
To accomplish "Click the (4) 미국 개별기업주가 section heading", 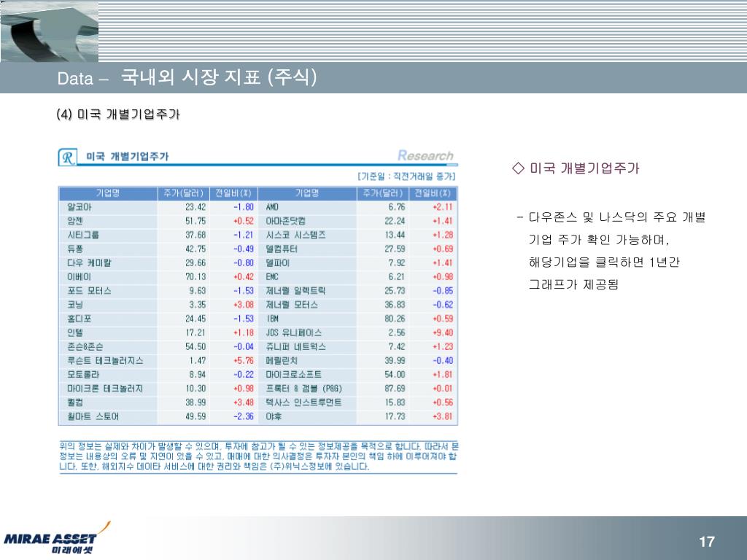I will point(117,114).
